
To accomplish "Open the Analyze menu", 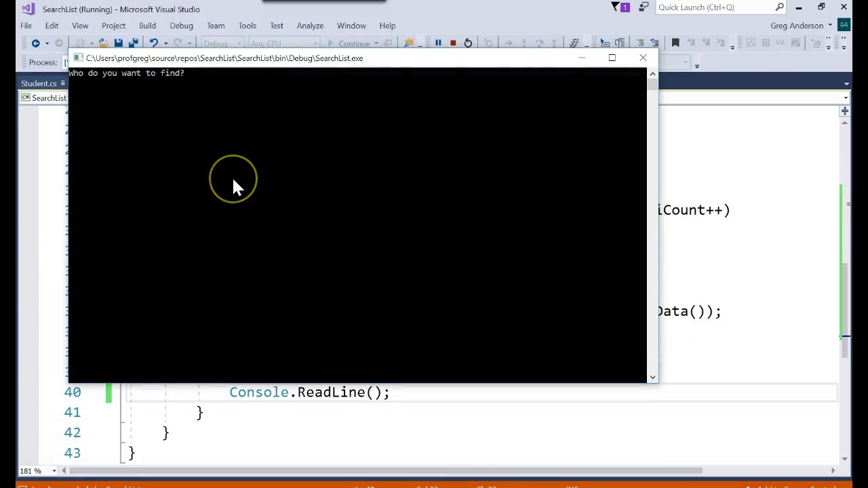I will pos(310,26).
